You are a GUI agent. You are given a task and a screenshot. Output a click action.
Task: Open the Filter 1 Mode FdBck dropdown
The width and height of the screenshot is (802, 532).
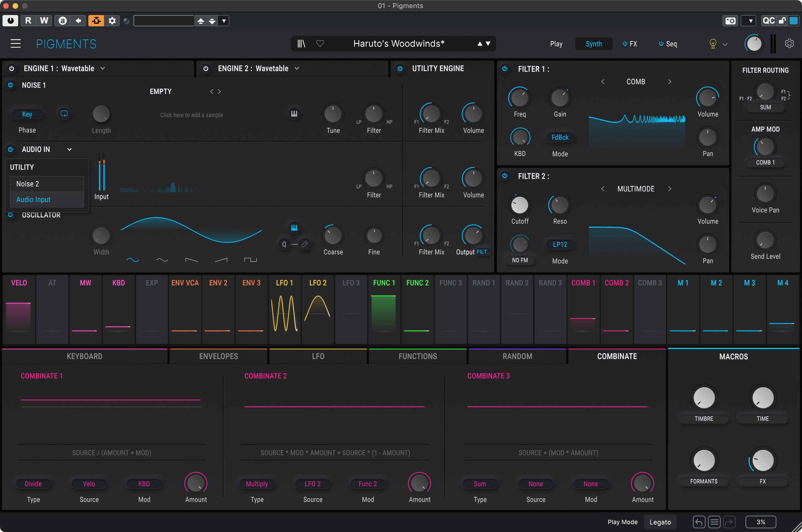[560, 138]
